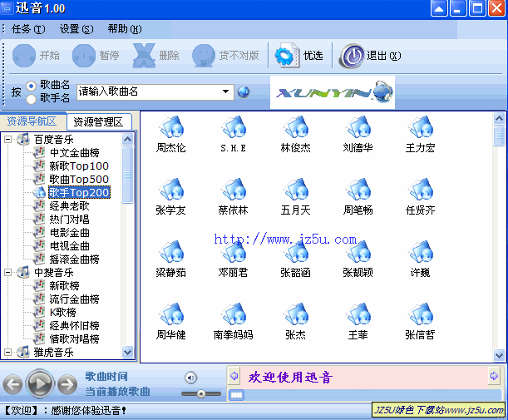This screenshot has width=508, height=420.
Task: Select the 歌曲名 radio button
Action: [31, 86]
